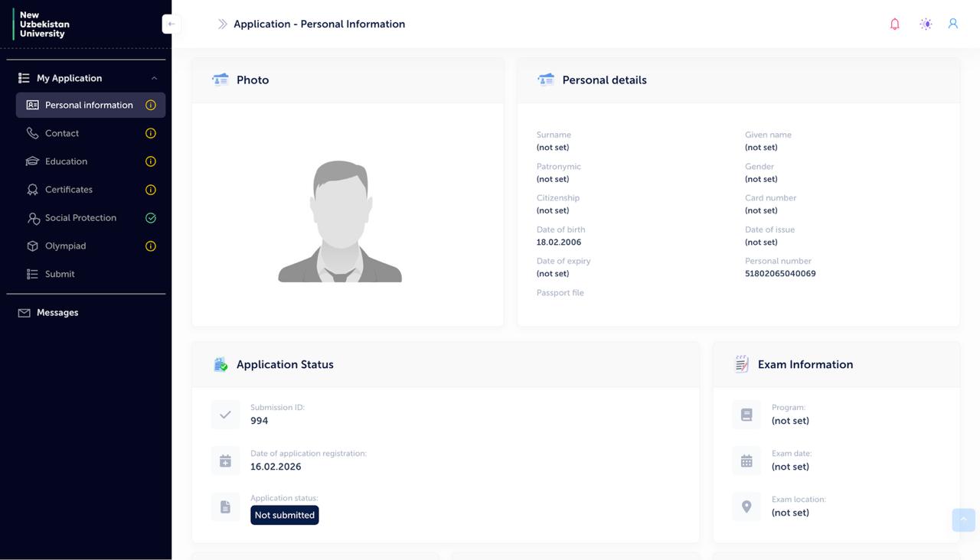The height and width of the screenshot is (560, 980).
Task: Click the breadcrumb double-chevron icon
Action: (222, 24)
